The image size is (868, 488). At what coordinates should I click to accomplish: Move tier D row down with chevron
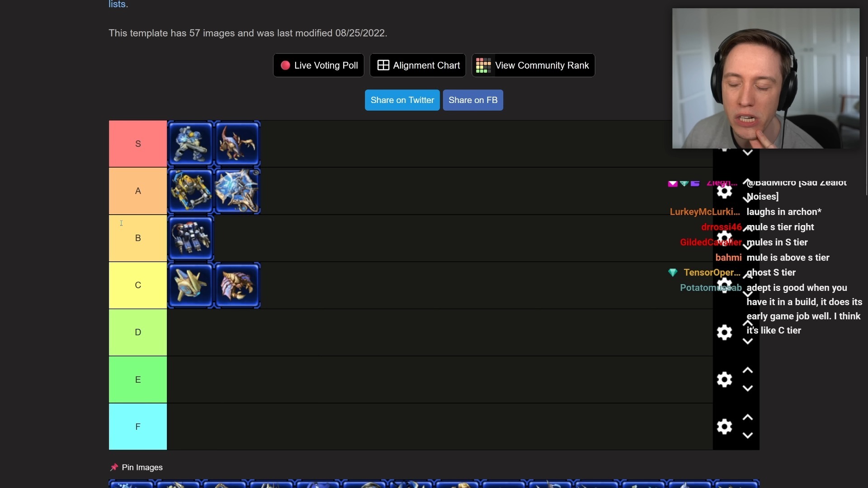tap(748, 342)
